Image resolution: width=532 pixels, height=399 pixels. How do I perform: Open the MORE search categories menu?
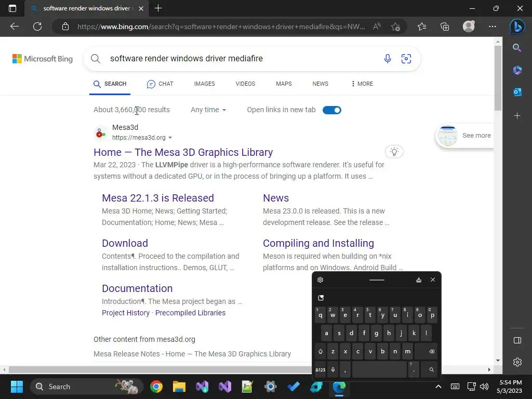pyautogui.click(x=362, y=84)
